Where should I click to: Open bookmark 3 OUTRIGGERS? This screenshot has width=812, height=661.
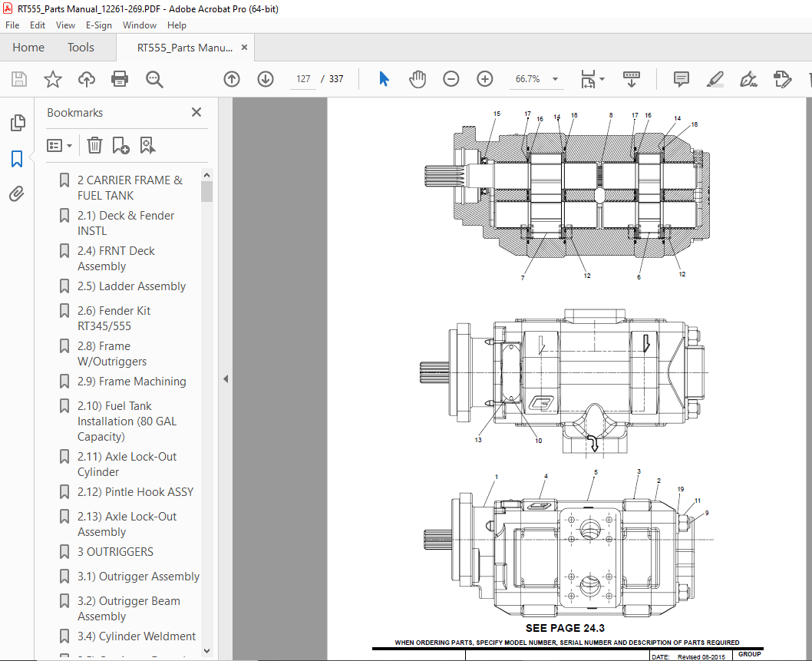115,552
